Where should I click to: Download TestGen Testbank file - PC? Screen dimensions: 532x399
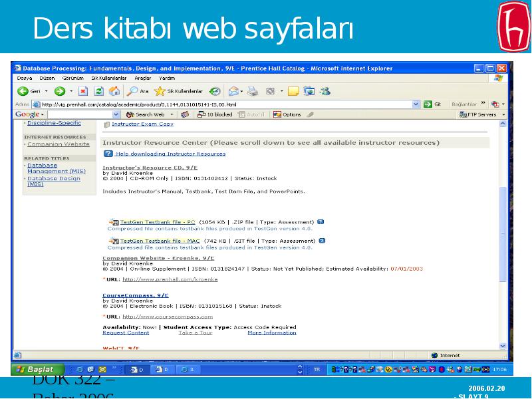[158, 222]
